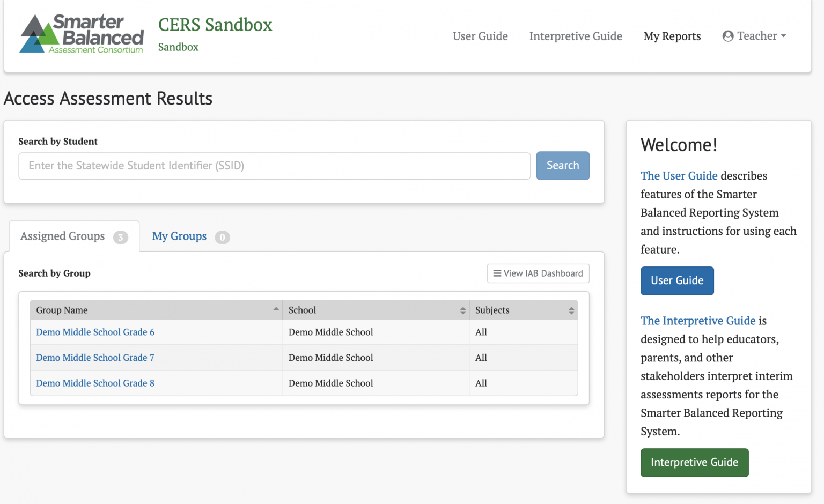Go to My Reports
Image resolution: width=824 pixels, height=504 pixels.
click(672, 36)
